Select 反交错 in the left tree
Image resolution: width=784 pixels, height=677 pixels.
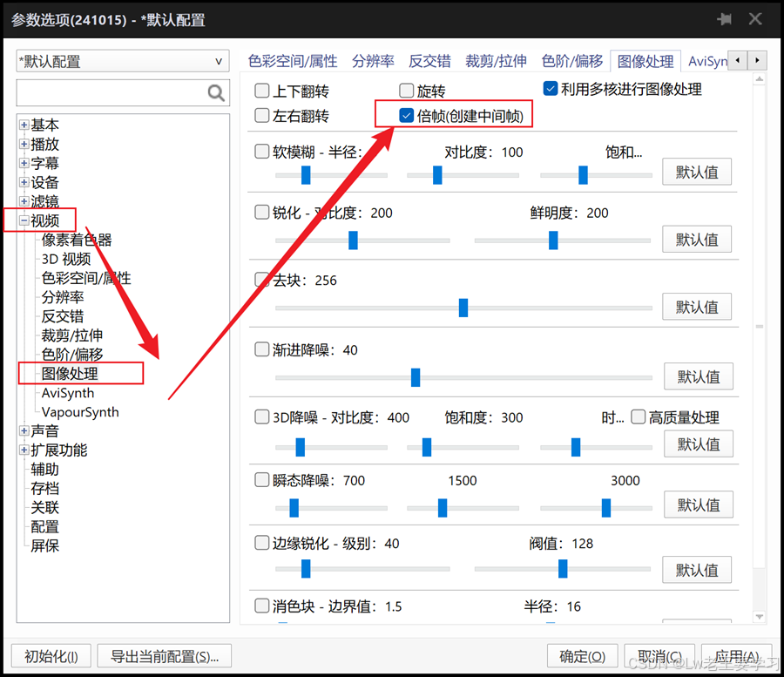click(63, 316)
